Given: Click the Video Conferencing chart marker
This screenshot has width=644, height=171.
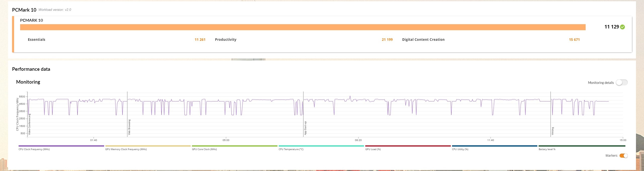Looking at the screenshot, I should pyautogui.click(x=29, y=125).
